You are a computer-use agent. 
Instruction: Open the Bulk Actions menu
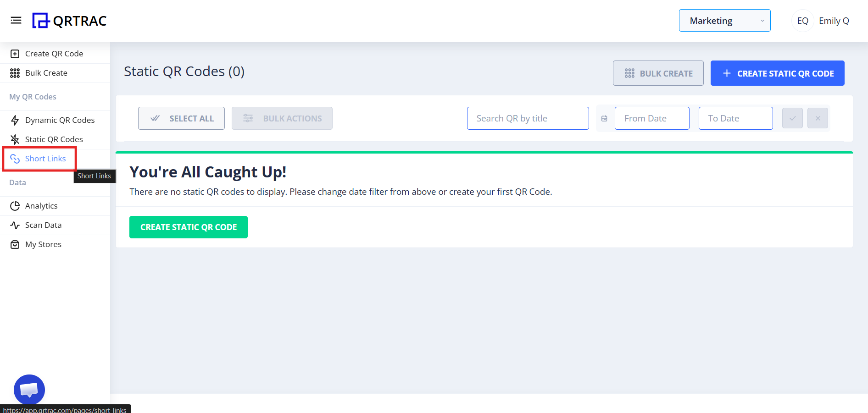[x=282, y=118]
